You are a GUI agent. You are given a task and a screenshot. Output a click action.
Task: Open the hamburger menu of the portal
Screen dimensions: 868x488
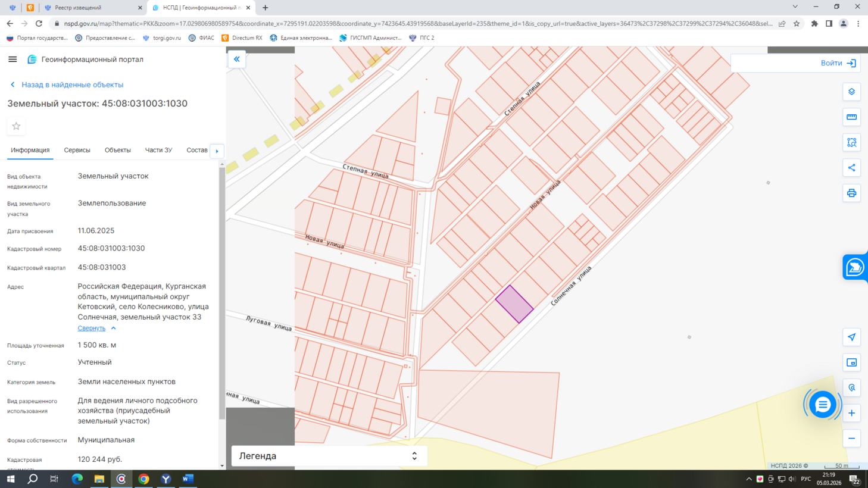[13, 60]
